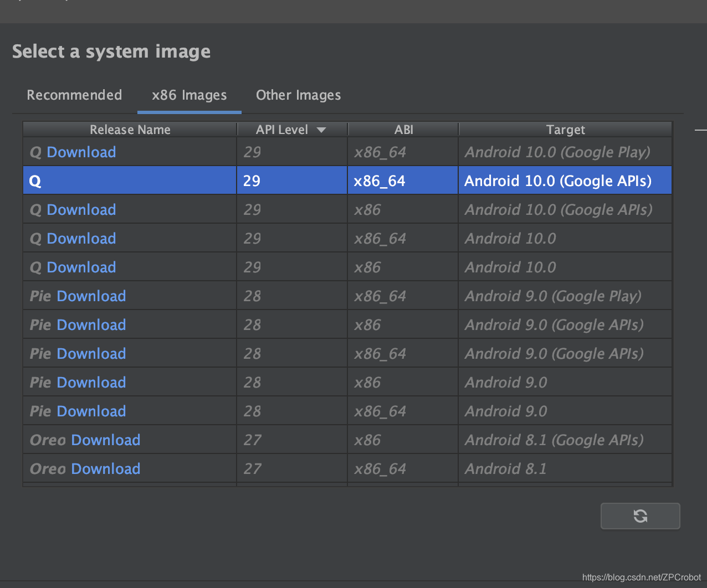
Task: Click the refresh system images icon
Action: coord(640,515)
